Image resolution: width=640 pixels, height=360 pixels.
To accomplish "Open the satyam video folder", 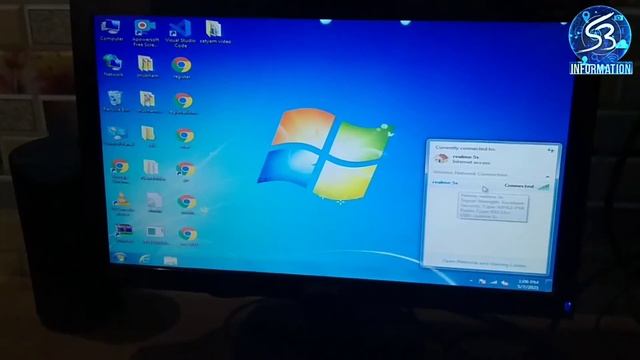I will click(215, 32).
